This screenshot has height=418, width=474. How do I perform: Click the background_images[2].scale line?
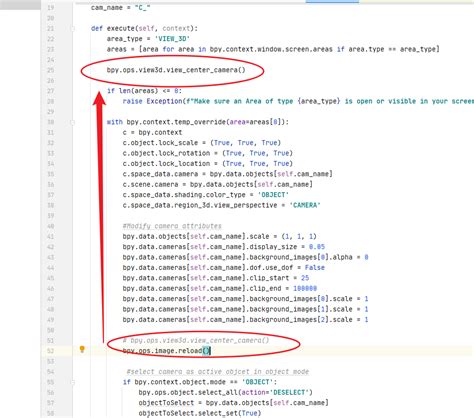(245, 319)
